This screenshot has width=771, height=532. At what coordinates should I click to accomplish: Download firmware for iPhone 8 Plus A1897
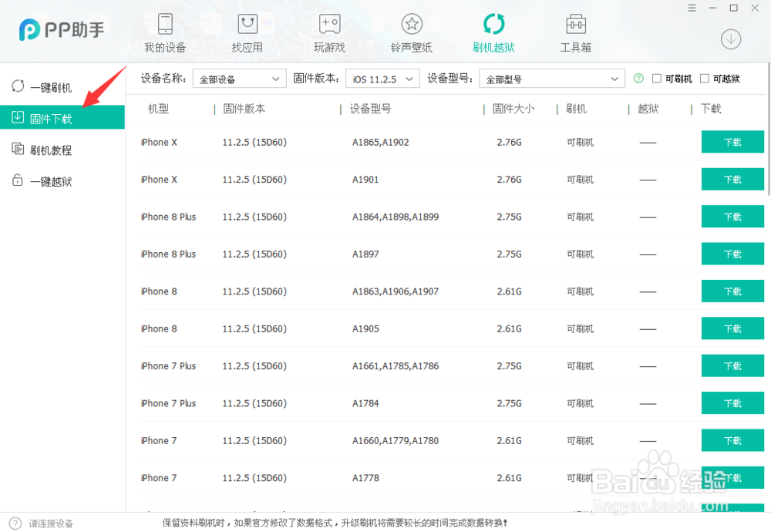[x=732, y=254]
